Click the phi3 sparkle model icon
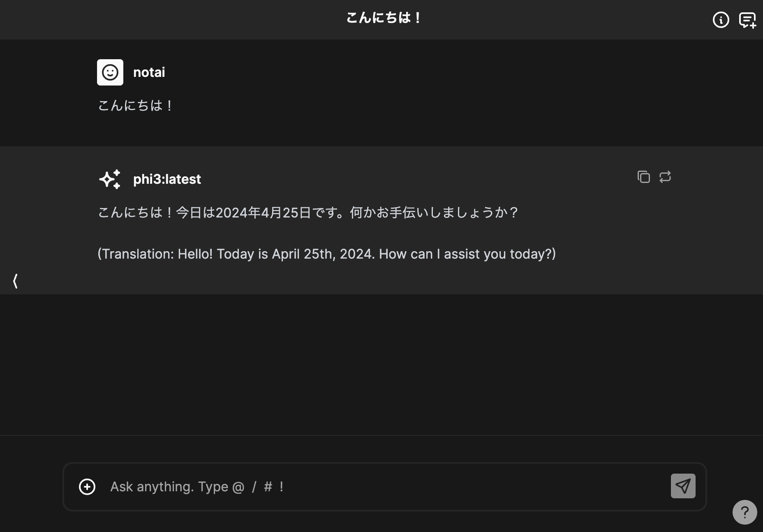This screenshot has height=532, width=763. (110, 179)
